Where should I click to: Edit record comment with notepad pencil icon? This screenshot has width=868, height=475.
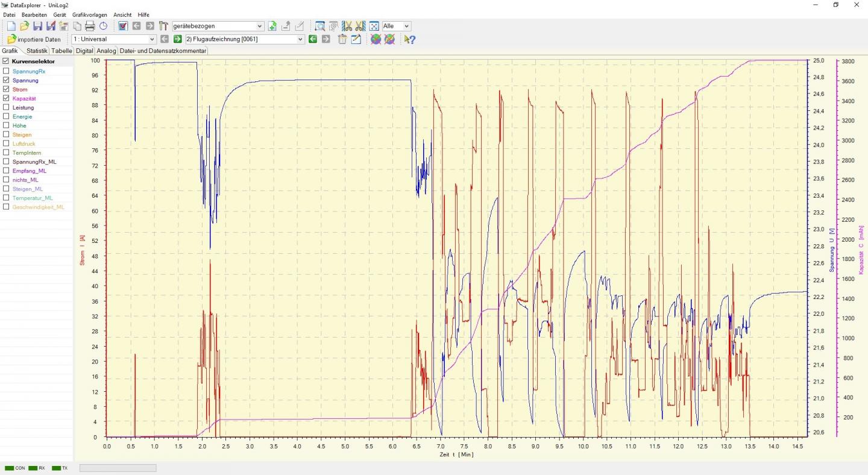[356, 39]
